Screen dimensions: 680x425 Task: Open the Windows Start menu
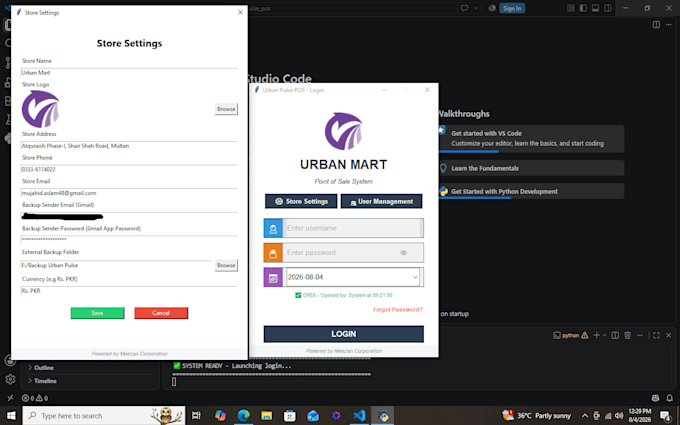[11, 415]
